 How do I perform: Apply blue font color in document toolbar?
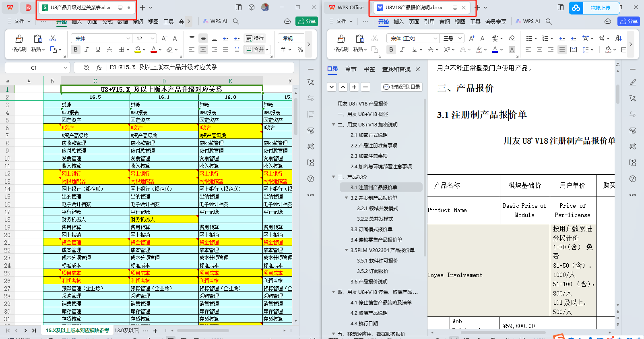tap(495, 50)
